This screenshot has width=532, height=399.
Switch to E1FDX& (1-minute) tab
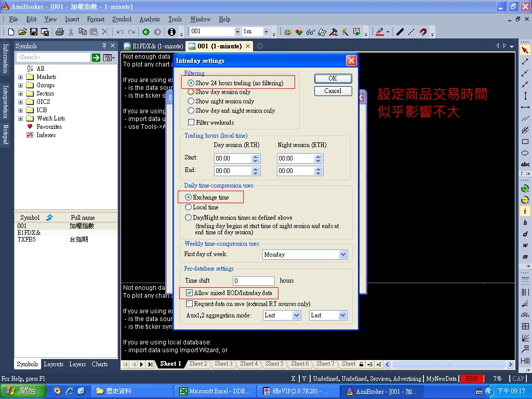(153, 46)
